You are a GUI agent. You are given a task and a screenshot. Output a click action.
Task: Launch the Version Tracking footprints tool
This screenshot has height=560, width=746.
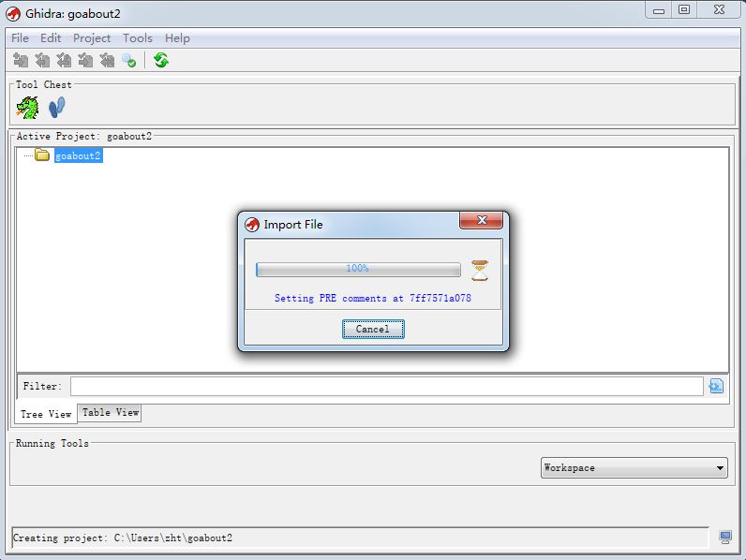pos(57,108)
